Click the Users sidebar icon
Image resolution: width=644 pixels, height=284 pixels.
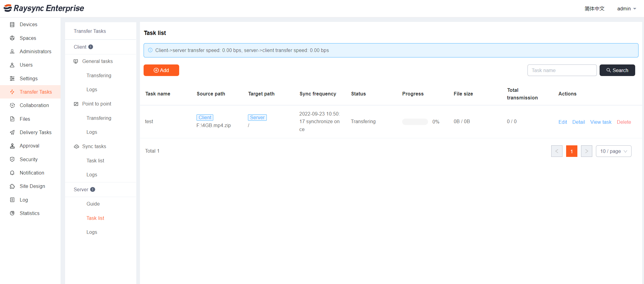coord(12,65)
